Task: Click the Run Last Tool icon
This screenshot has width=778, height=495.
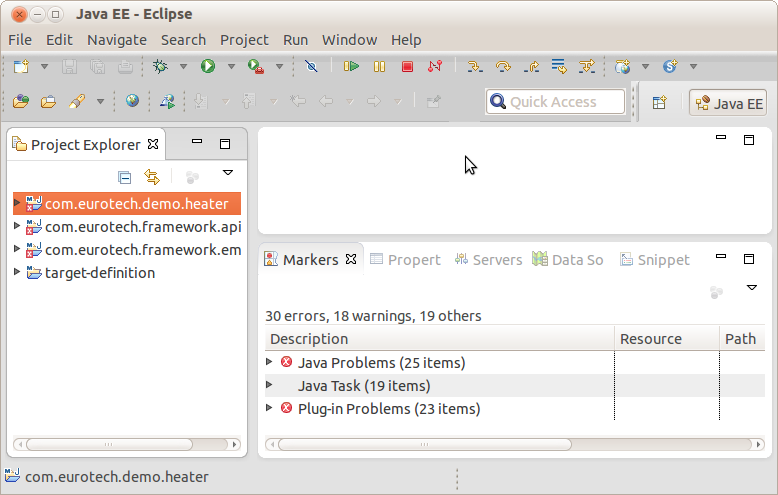Action: [256, 66]
